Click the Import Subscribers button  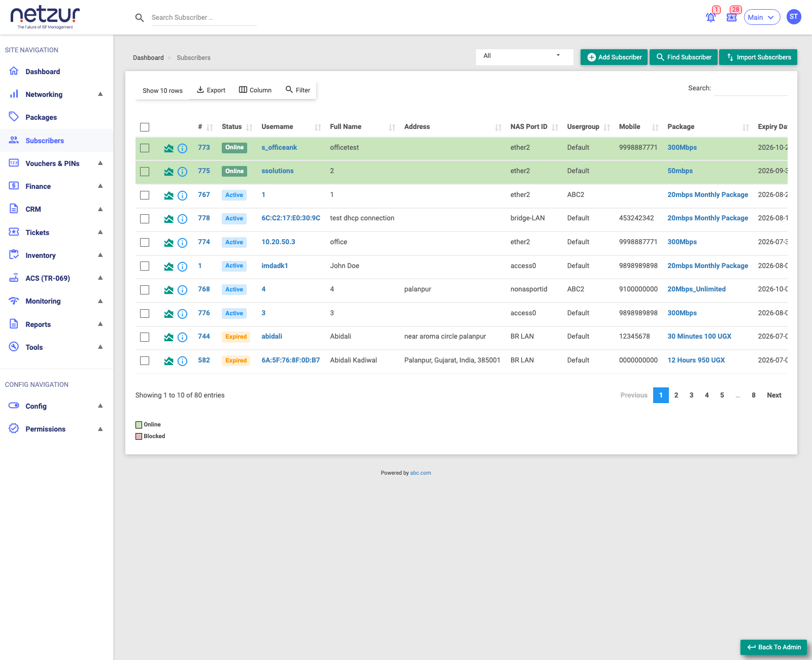tap(758, 57)
